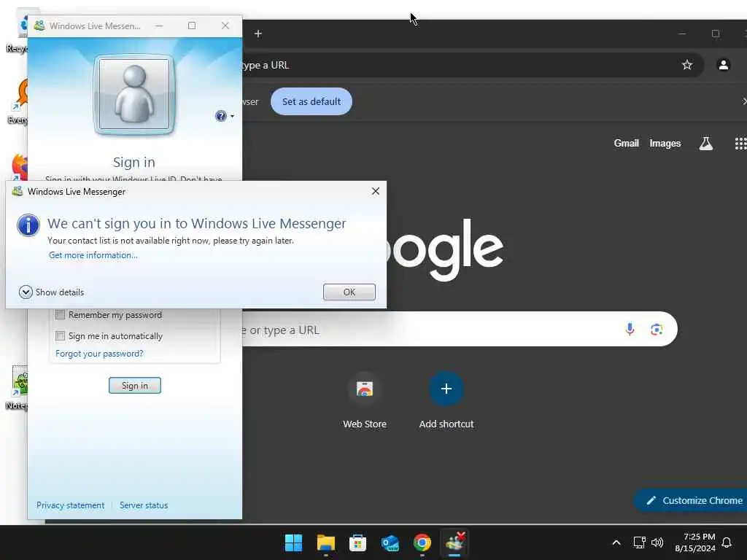Minimize the Chrome window
Screen dimensions: 747x560
click(682, 34)
